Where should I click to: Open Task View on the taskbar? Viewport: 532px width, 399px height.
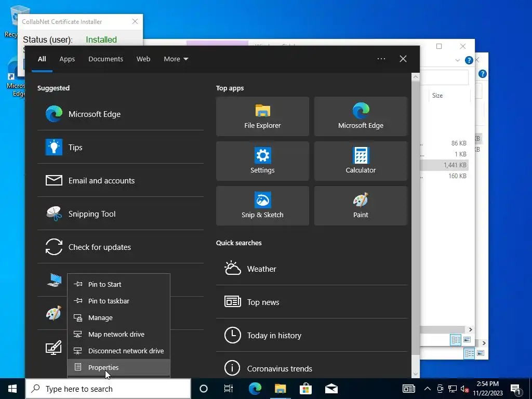pyautogui.click(x=229, y=389)
